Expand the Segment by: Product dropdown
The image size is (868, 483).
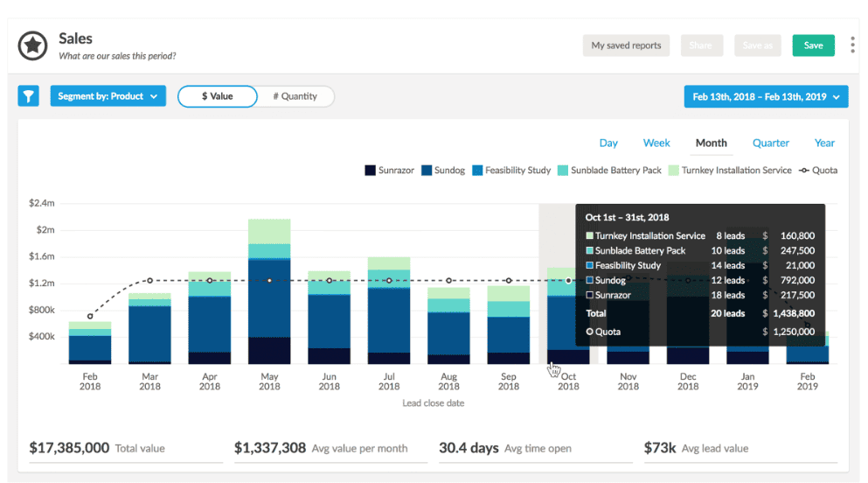coord(108,96)
